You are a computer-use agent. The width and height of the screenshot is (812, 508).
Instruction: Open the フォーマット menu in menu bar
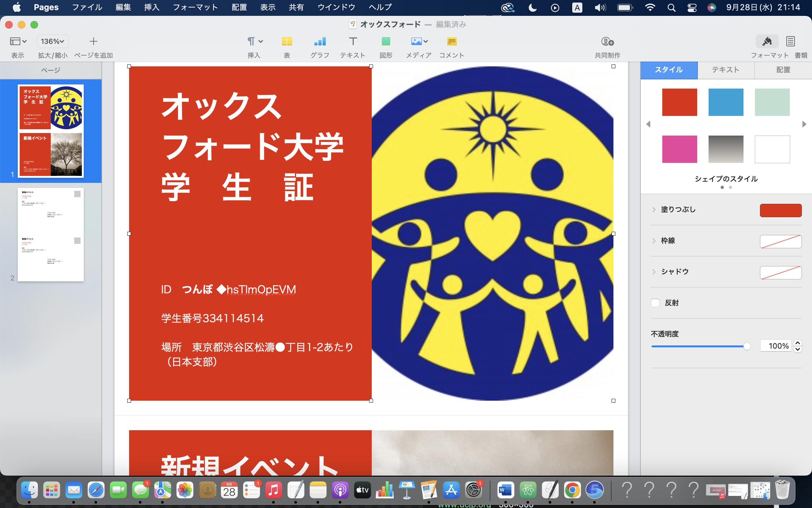pyautogui.click(x=195, y=7)
